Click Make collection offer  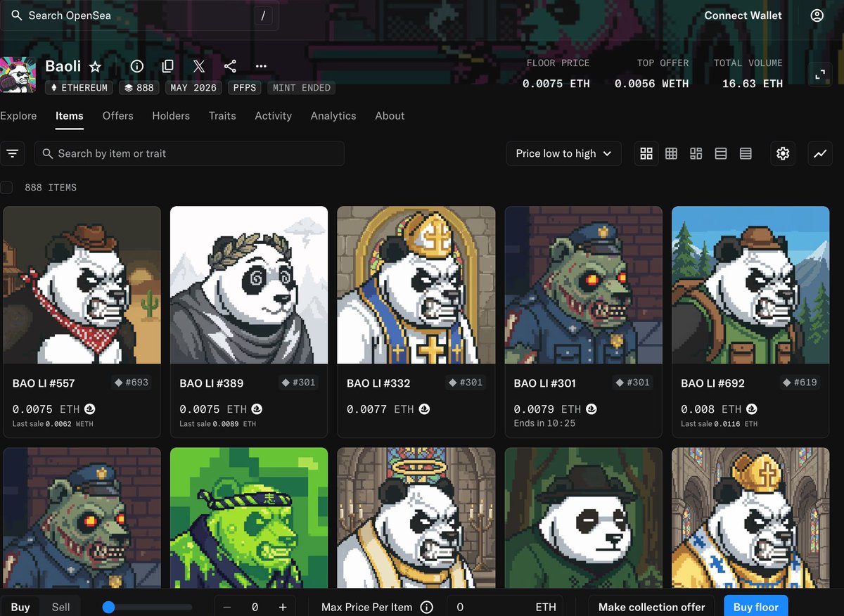652,607
